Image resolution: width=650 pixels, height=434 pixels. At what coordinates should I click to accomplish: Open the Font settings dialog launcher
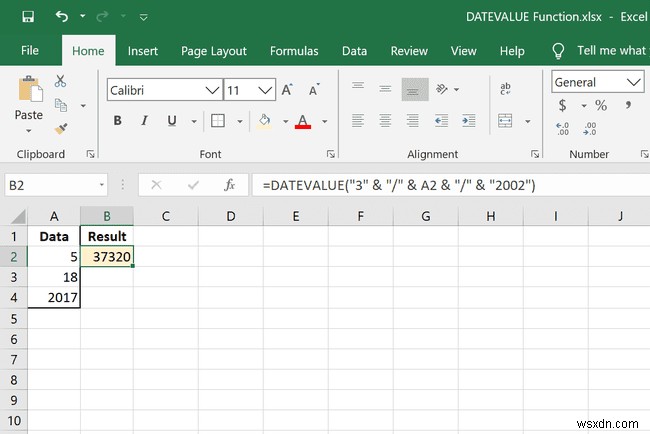[x=330, y=154]
